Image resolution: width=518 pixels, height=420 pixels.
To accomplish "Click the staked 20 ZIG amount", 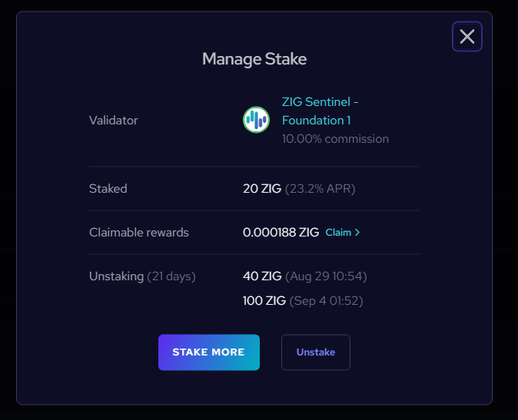I will point(261,188).
